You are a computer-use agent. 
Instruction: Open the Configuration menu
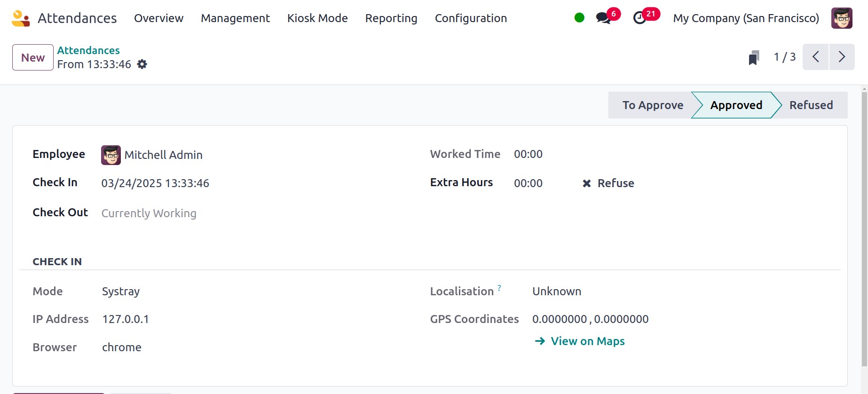click(x=471, y=18)
